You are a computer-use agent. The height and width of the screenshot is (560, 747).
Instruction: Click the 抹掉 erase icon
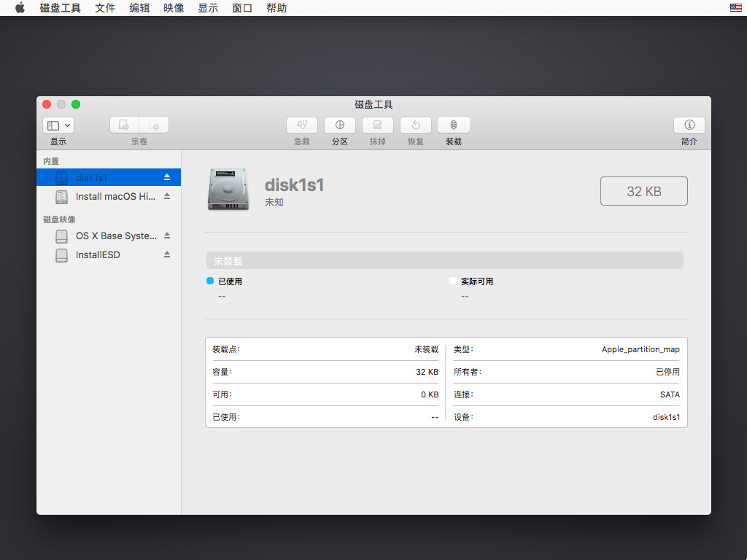(378, 125)
